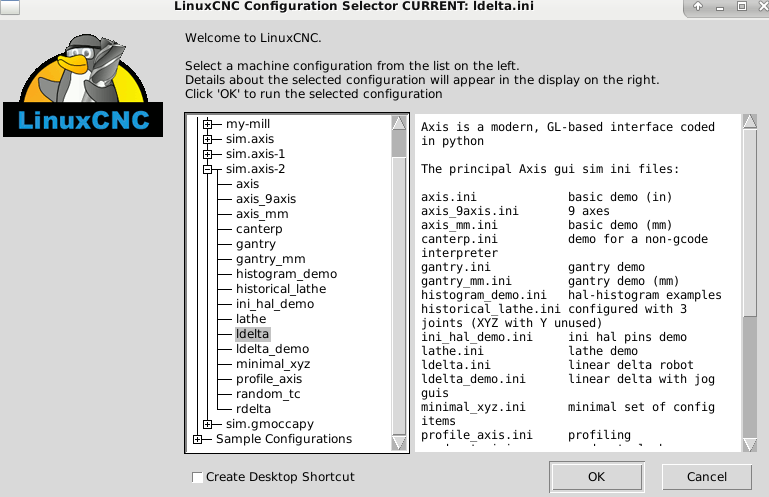The width and height of the screenshot is (769, 497).
Task: Select the gantry configuration
Action: pyautogui.click(x=256, y=244)
